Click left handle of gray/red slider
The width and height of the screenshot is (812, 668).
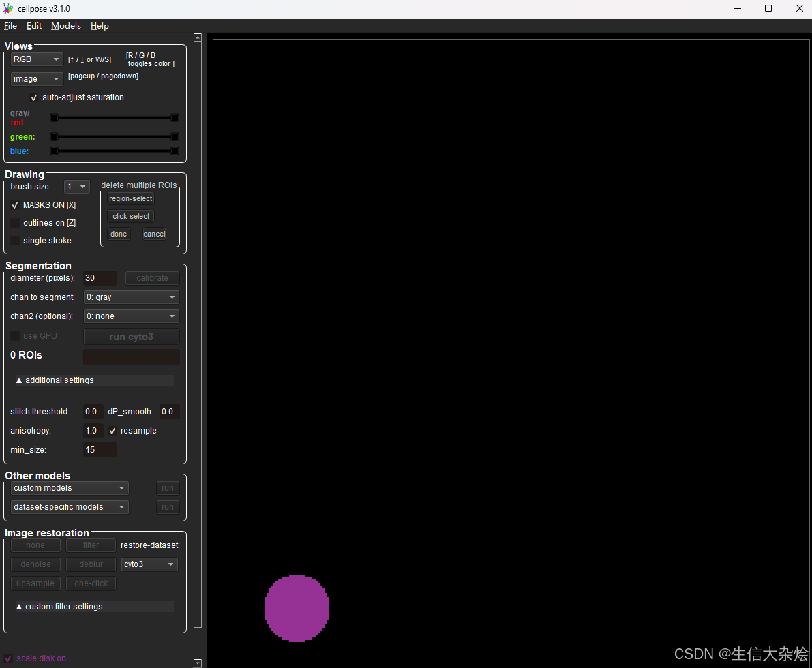(x=54, y=117)
